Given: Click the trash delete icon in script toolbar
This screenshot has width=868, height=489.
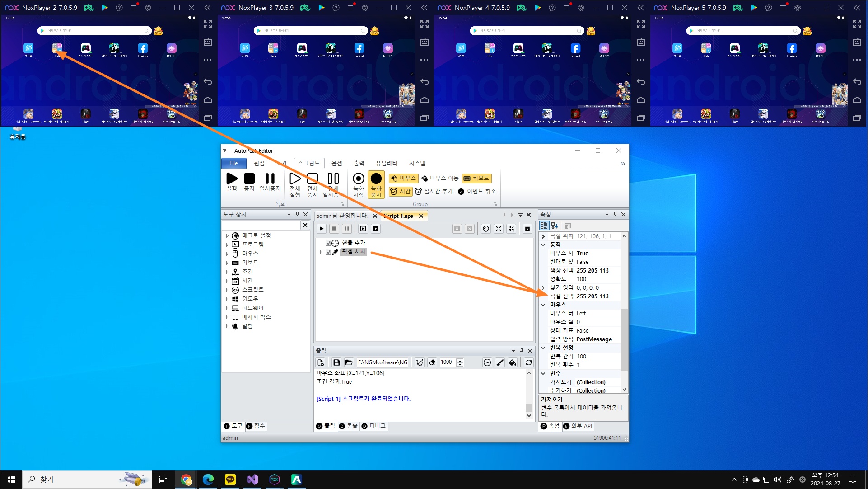Looking at the screenshot, I should coord(527,229).
